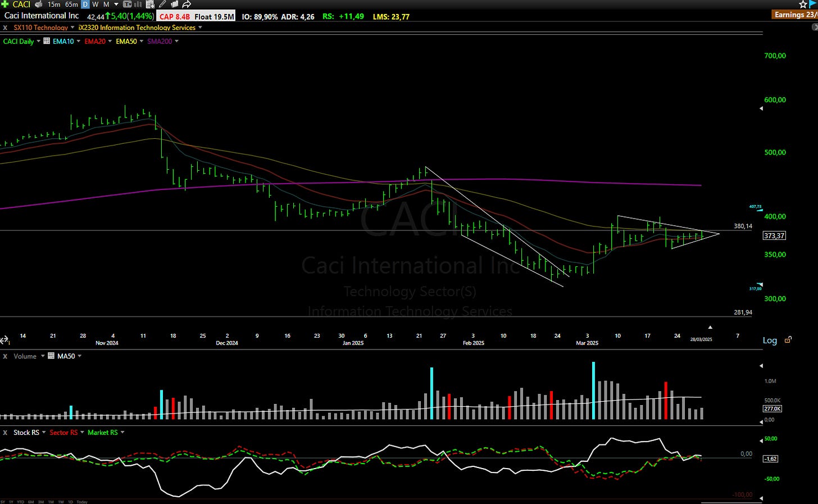The image size is (818, 504).
Task: Click the bar chart style icon
Action: point(138,4)
